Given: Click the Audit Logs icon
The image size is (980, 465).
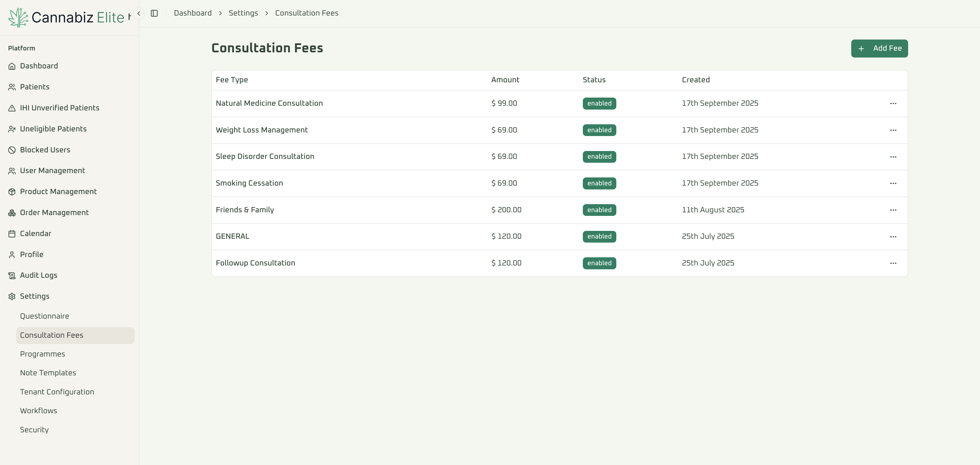Looking at the screenshot, I should tap(12, 275).
